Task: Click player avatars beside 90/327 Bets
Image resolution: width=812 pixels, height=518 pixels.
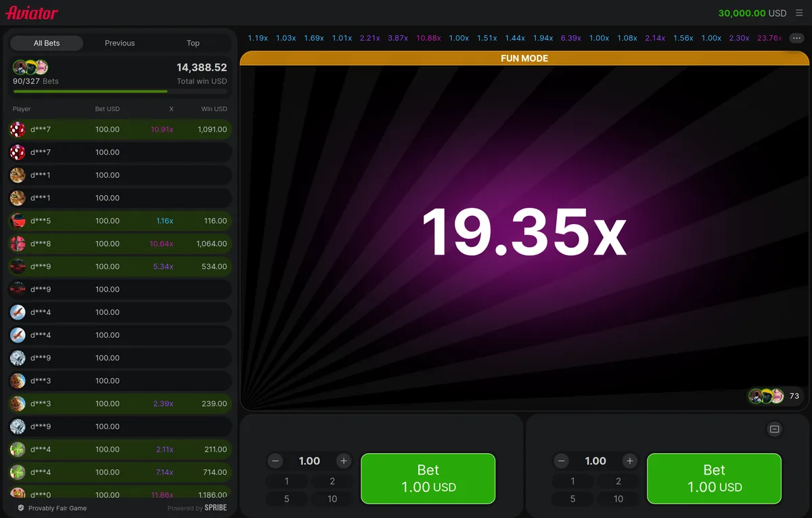Action: point(30,67)
